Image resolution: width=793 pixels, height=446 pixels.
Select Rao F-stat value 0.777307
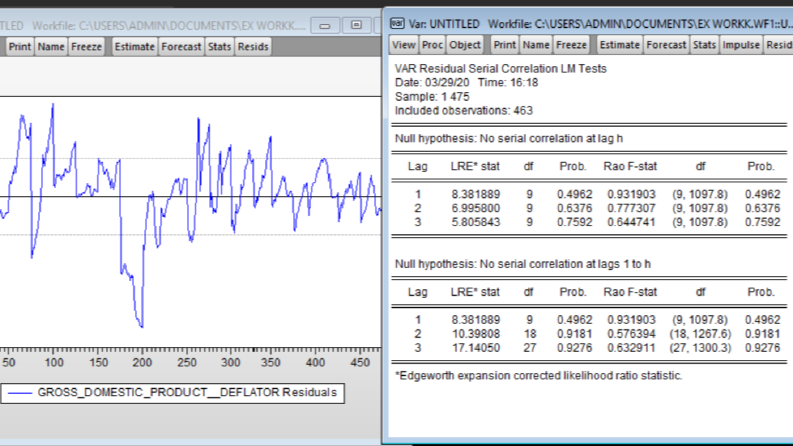tap(631, 208)
